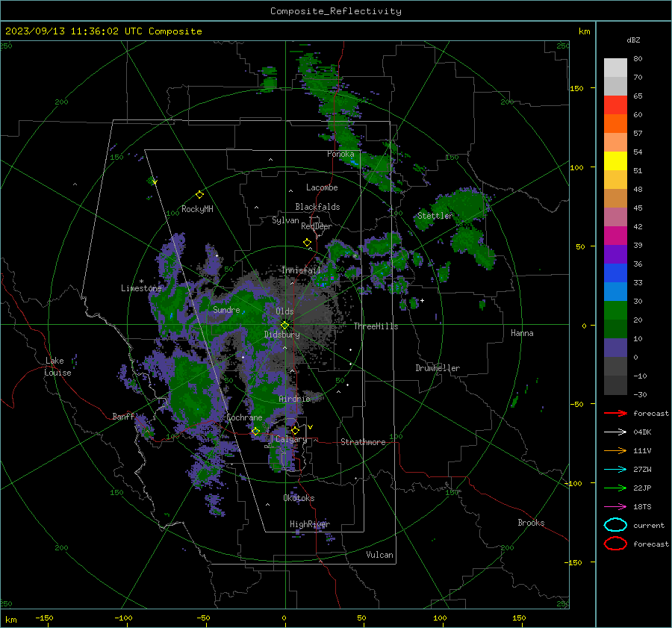Click the Vulcan town label
This screenshot has width=672, height=628.
coord(380,555)
